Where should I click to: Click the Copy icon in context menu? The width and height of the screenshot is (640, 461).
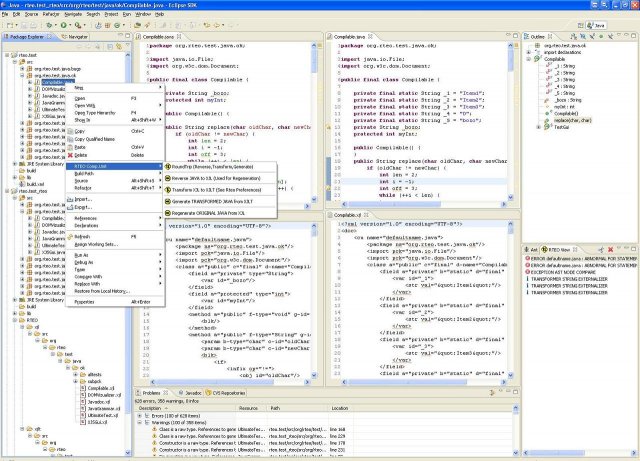[x=70, y=131]
